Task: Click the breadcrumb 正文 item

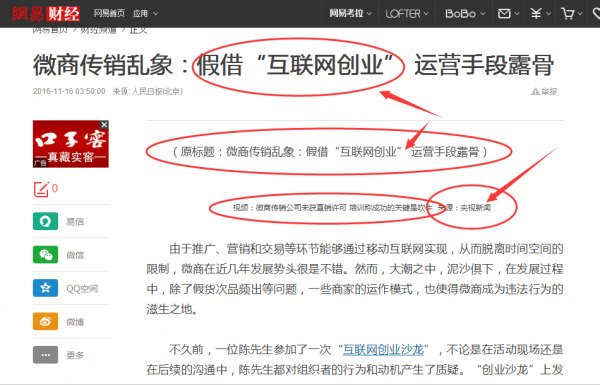Action: point(139,30)
